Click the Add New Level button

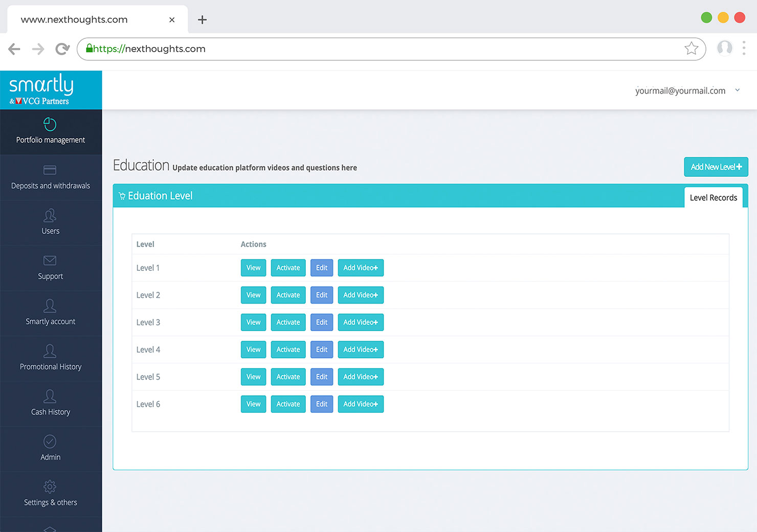click(x=716, y=167)
